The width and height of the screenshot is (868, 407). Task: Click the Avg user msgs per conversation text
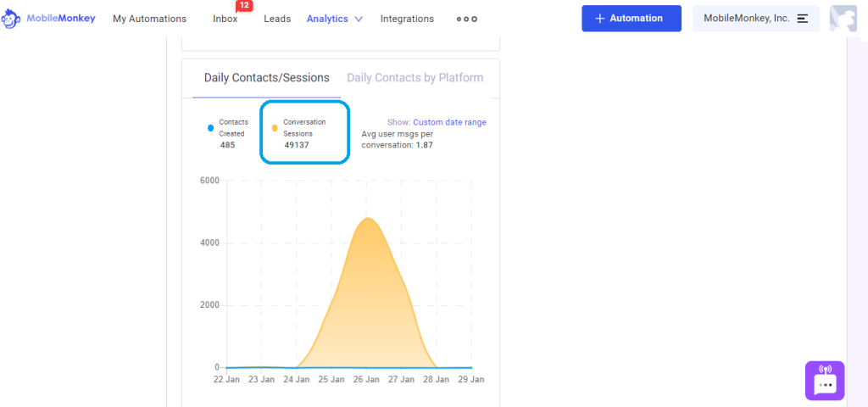click(x=398, y=140)
